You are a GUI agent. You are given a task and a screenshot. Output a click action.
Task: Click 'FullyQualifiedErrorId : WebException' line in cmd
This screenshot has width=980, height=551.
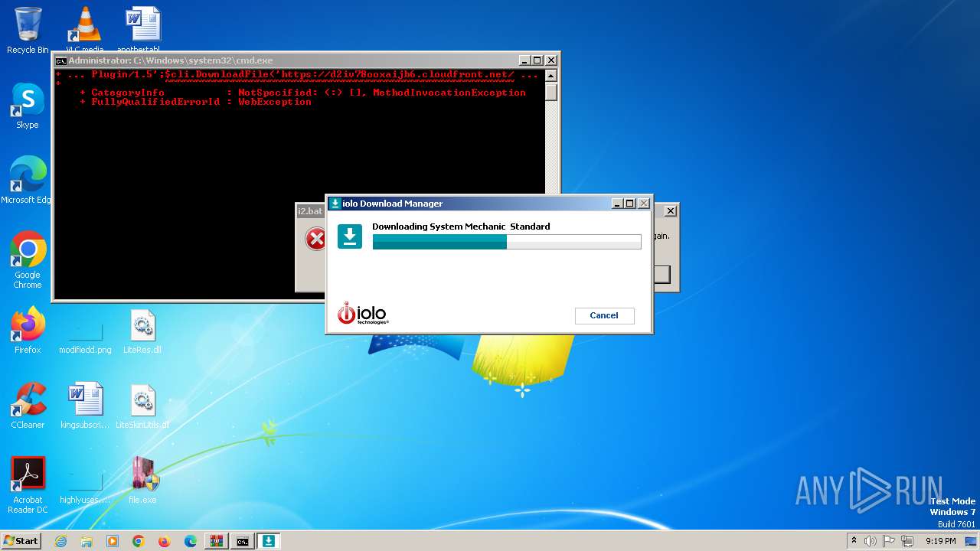[201, 102]
